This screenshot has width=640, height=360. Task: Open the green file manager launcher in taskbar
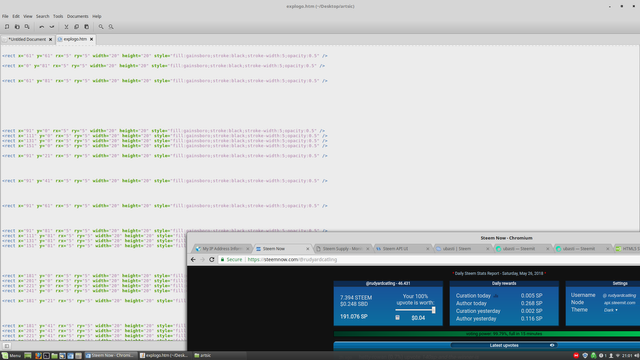pyautogui.click(x=54, y=356)
